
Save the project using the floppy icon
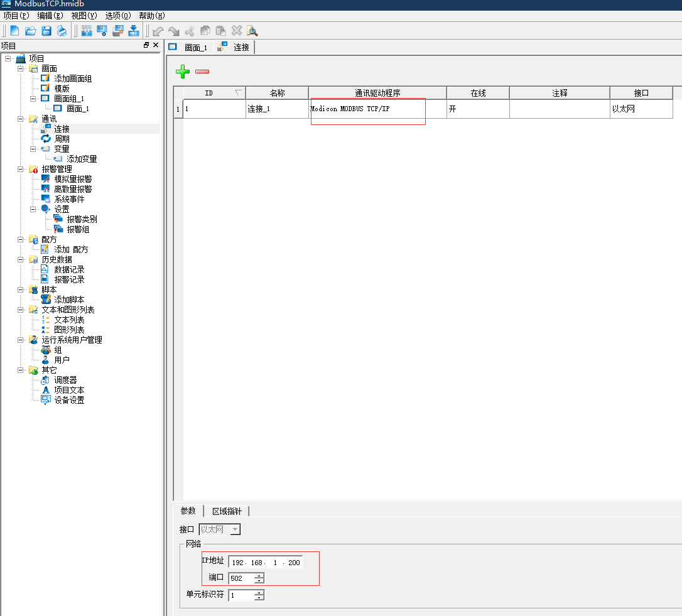click(46, 31)
